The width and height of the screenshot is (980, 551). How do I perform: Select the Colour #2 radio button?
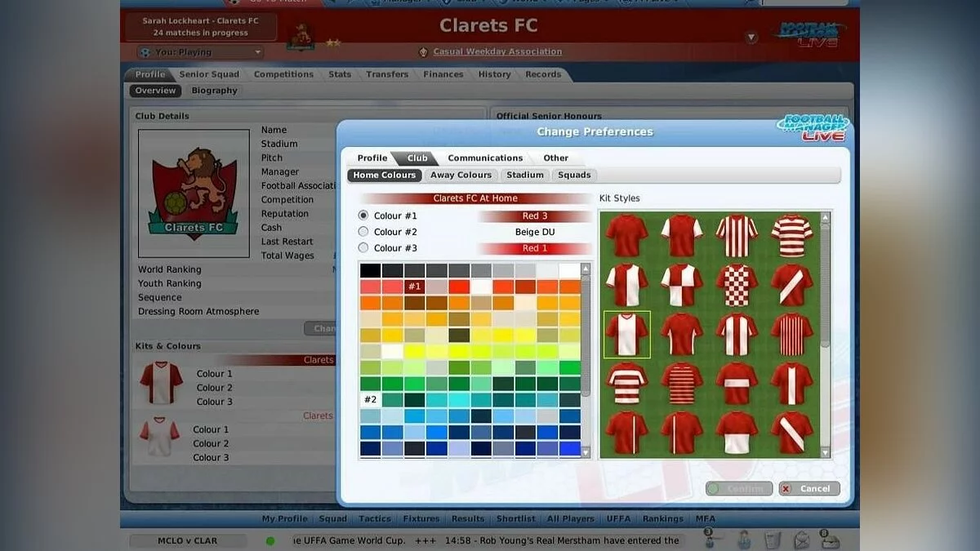363,232
